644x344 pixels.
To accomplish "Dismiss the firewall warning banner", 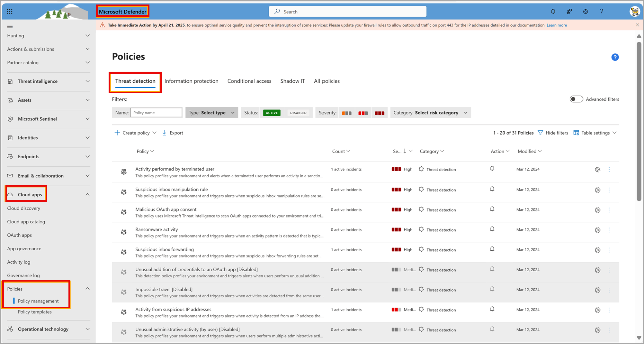I will [637, 25].
